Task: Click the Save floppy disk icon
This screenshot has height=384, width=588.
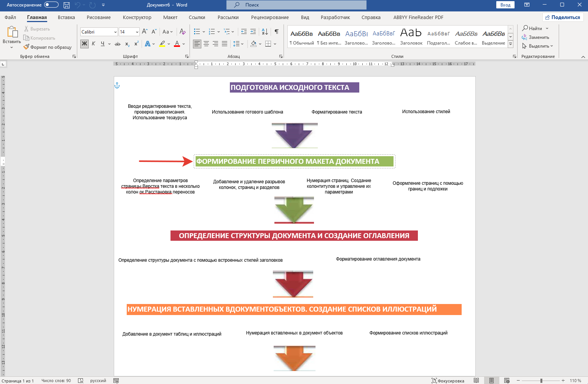Action: (67, 5)
